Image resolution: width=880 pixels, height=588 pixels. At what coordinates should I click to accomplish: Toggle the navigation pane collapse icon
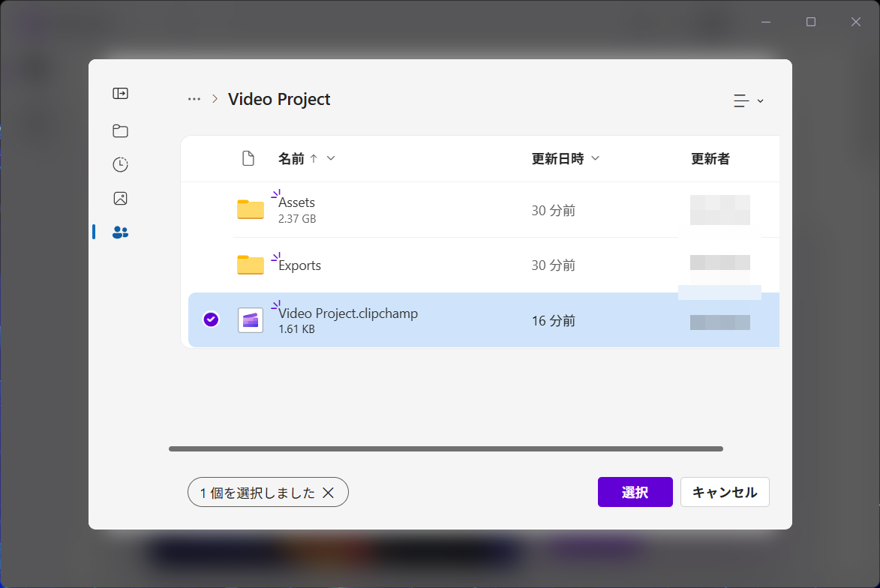(x=120, y=94)
